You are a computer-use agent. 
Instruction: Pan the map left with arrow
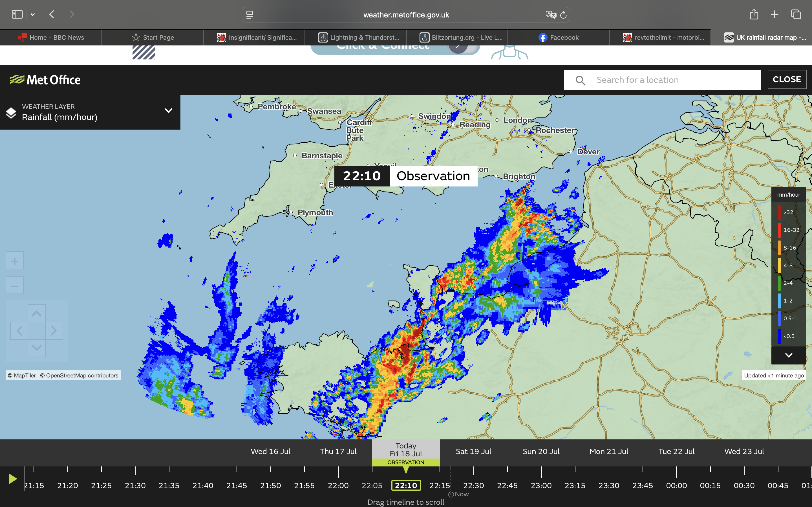pyautogui.click(x=19, y=331)
